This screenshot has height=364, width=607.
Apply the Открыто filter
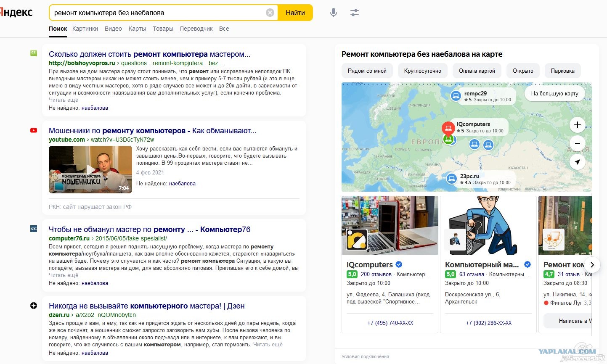(x=523, y=71)
